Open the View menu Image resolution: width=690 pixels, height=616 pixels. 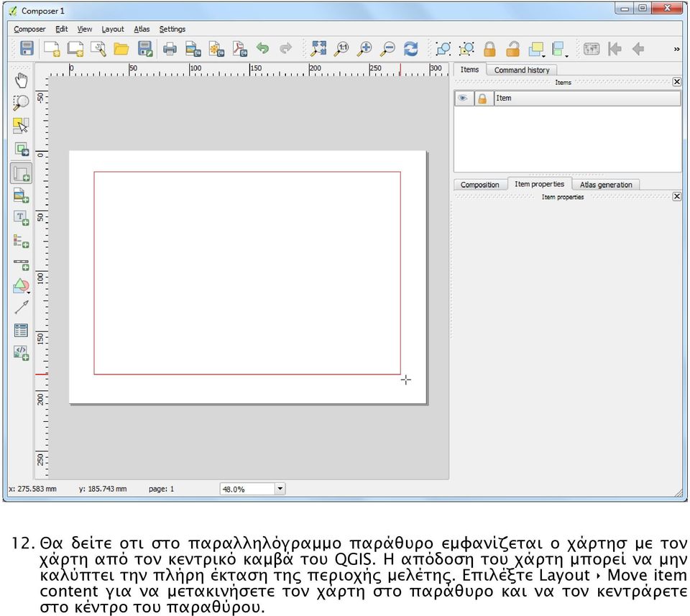click(x=85, y=29)
